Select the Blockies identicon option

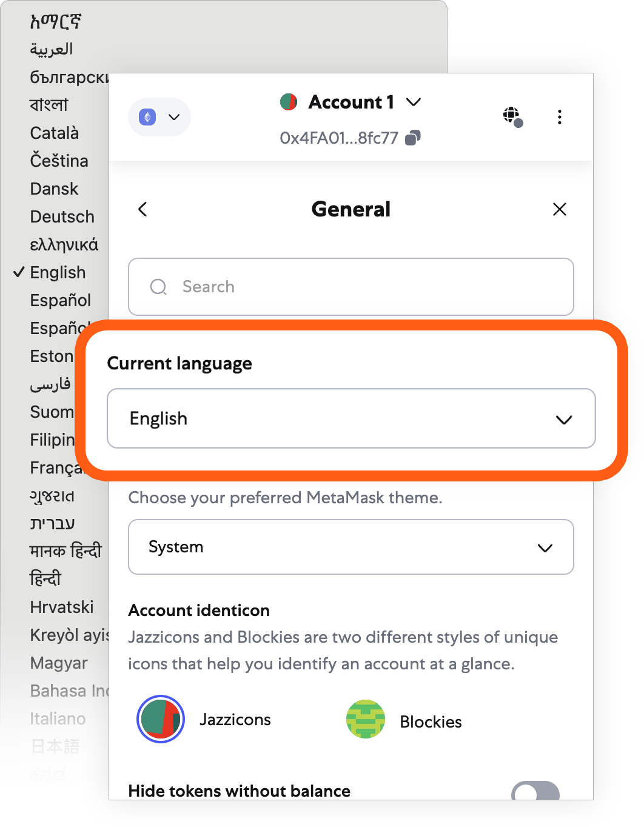(x=366, y=720)
